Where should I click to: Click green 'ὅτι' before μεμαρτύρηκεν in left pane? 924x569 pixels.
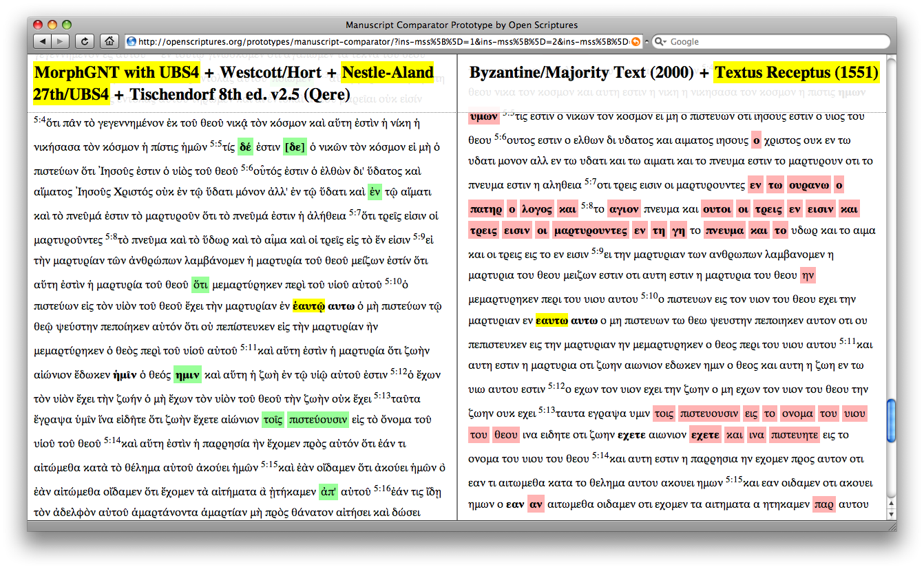tap(200, 283)
